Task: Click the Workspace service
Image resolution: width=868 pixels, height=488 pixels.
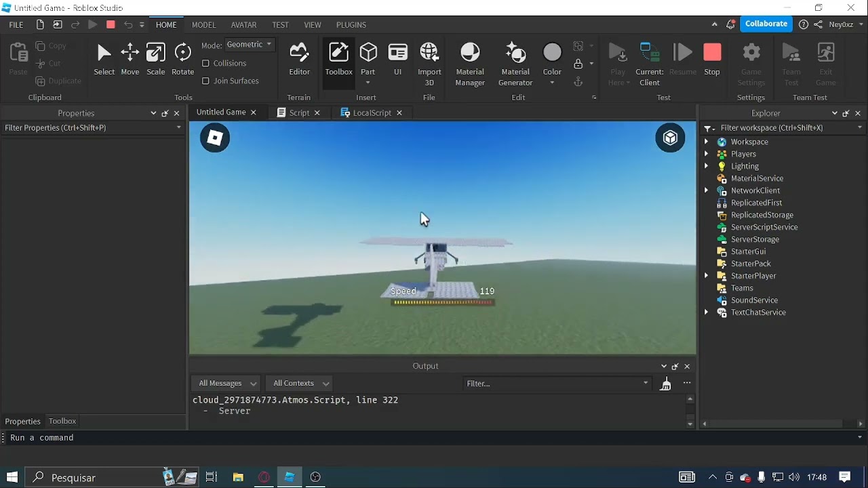Action: coord(749,142)
